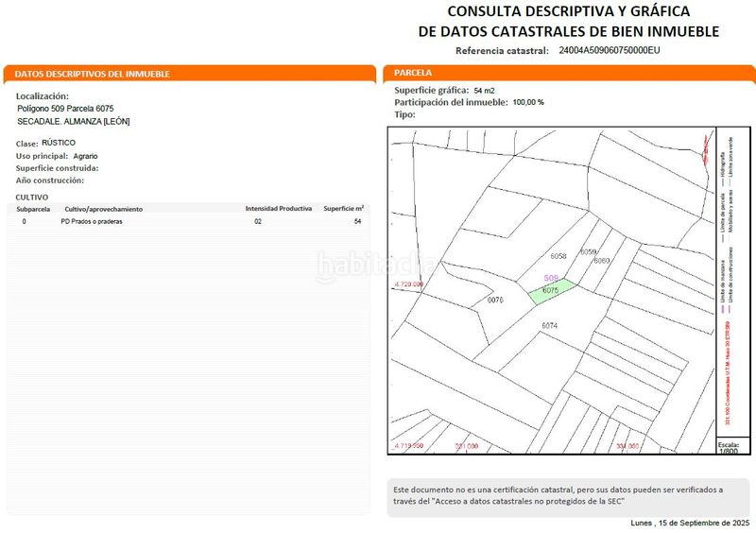The width and height of the screenshot is (756, 533).
Task: Click parcel label 6059 on the map
Action: 588,251
